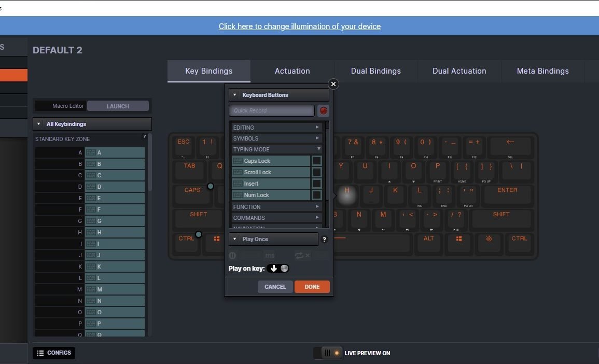Click the CONFIGS list icon
The height and width of the screenshot is (364, 599).
40,353
